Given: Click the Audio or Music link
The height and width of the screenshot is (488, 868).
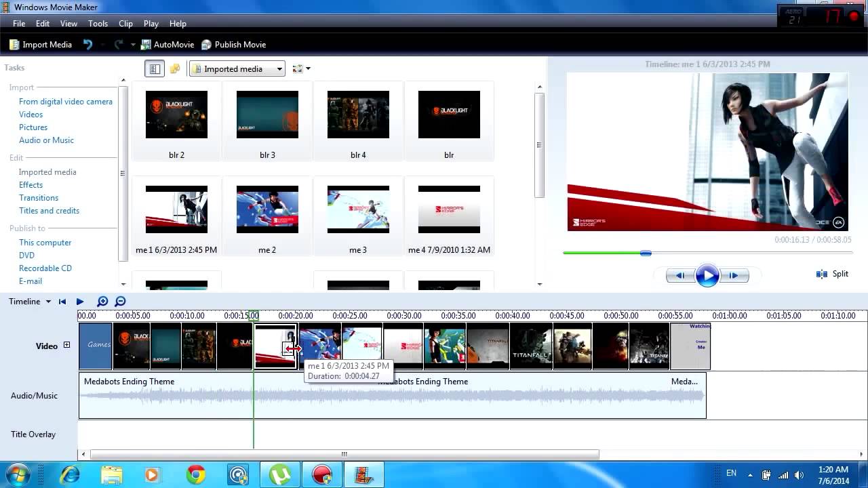Looking at the screenshot, I should pos(46,140).
